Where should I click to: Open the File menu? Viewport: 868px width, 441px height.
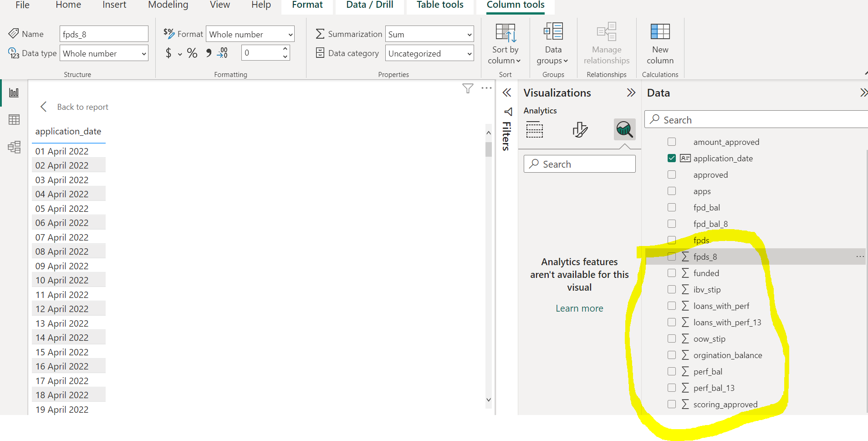22,5
